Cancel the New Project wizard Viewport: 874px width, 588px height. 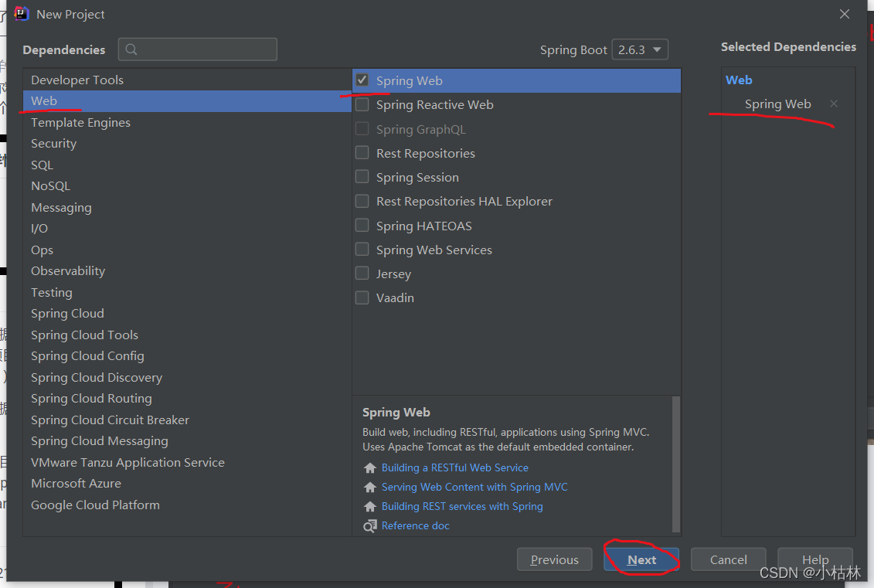click(x=728, y=559)
